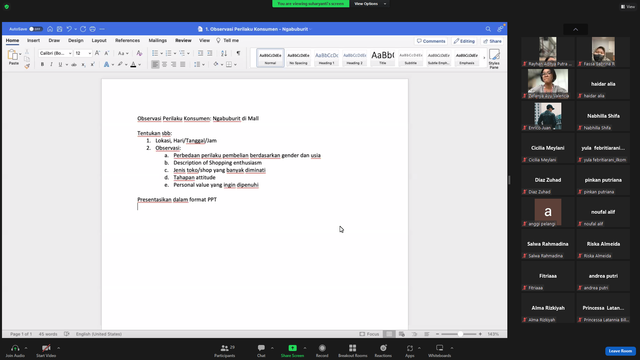Click the Share button in Word
Screen dimensions: 640x360
tap(492, 41)
